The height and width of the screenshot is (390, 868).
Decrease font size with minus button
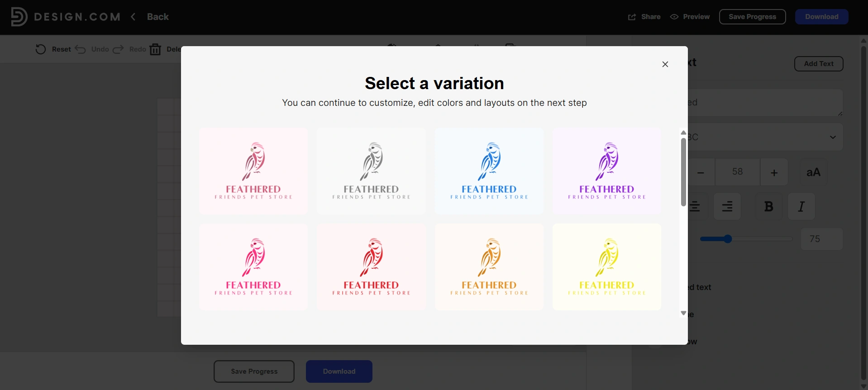click(701, 172)
